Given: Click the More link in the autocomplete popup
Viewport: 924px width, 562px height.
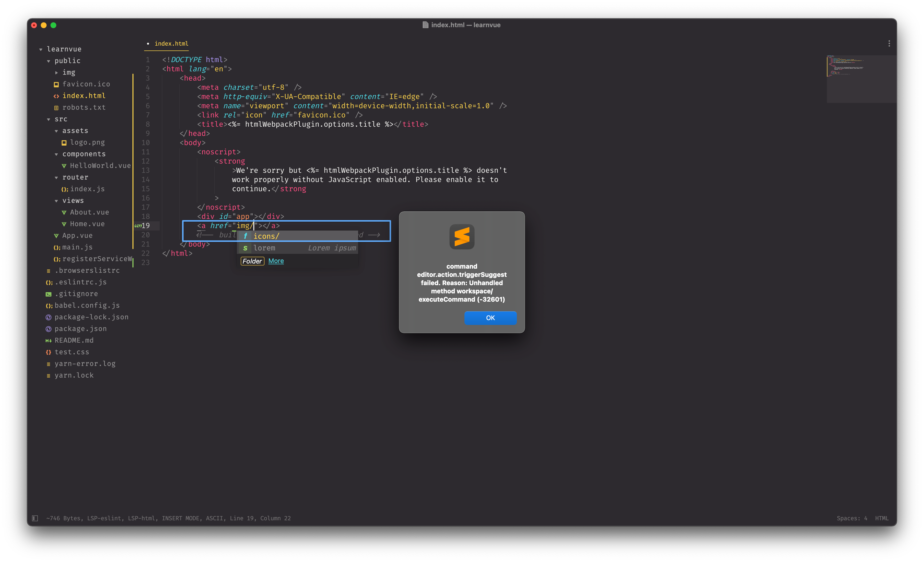Looking at the screenshot, I should pos(276,261).
